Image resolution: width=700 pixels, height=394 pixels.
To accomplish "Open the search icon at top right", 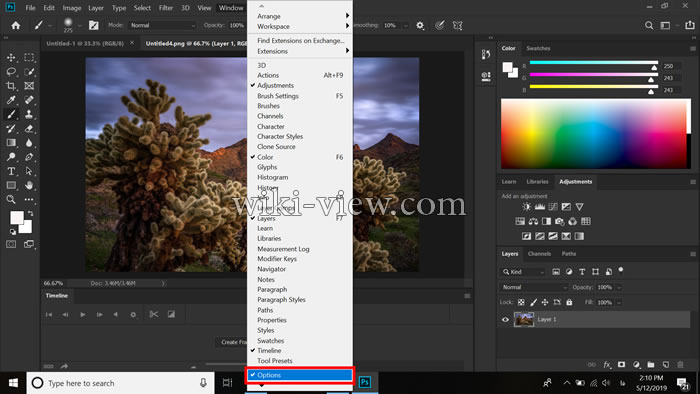I will (649, 25).
